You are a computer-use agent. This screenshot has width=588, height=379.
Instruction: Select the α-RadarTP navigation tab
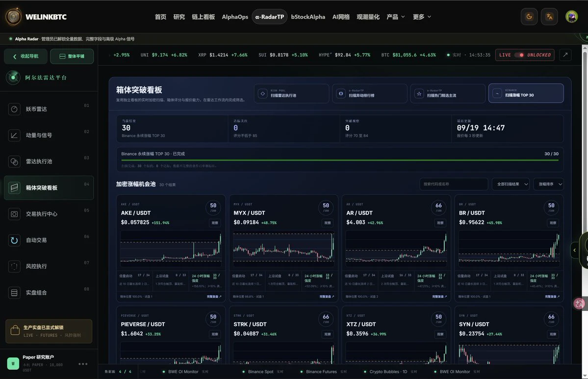[x=270, y=17]
